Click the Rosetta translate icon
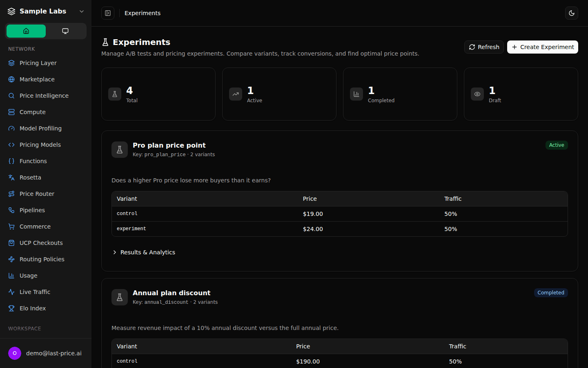The width and height of the screenshot is (588, 368). (x=11, y=177)
